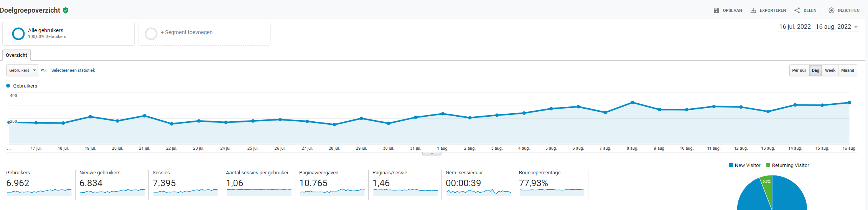Select Dag time granularity
The height and width of the screenshot is (210, 868).
pyautogui.click(x=815, y=70)
